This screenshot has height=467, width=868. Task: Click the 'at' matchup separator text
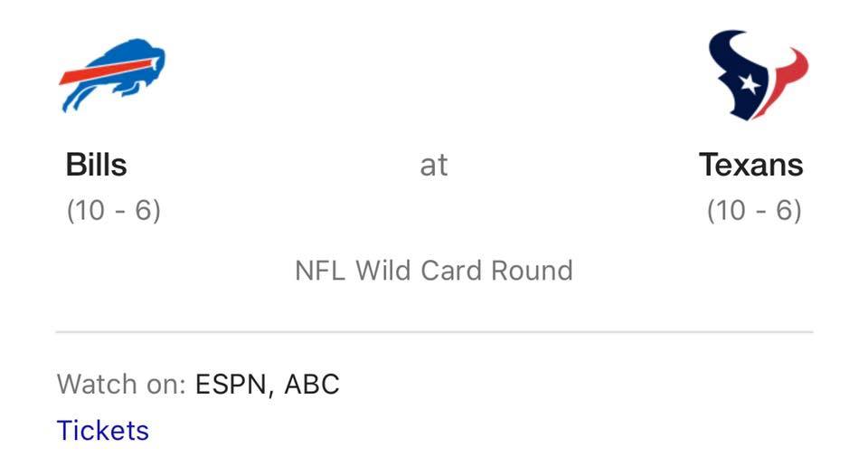[434, 165]
